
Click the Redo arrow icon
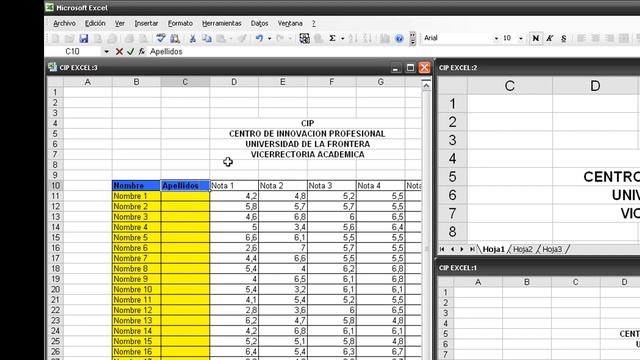point(280,38)
